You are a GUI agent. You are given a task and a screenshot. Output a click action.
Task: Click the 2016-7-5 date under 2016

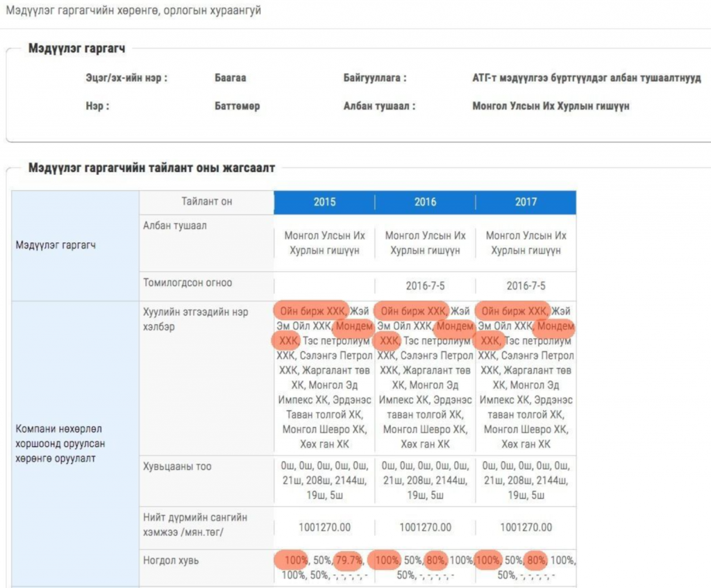pyautogui.click(x=425, y=286)
